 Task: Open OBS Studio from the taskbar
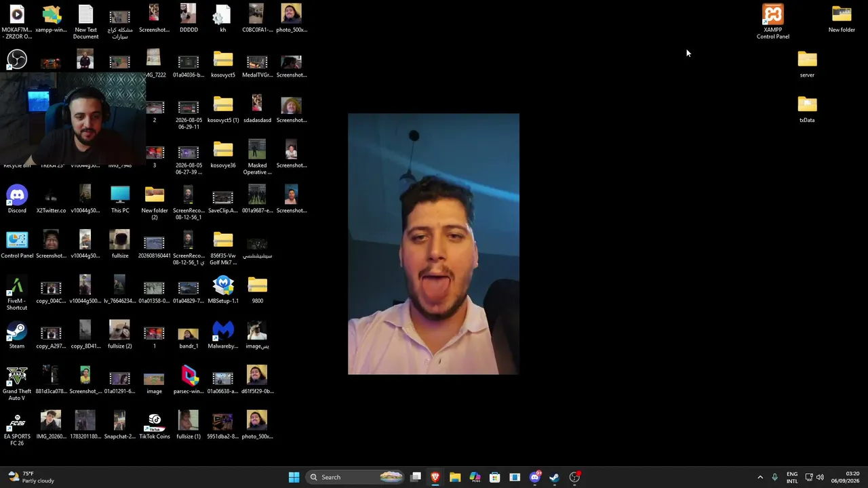point(574,477)
